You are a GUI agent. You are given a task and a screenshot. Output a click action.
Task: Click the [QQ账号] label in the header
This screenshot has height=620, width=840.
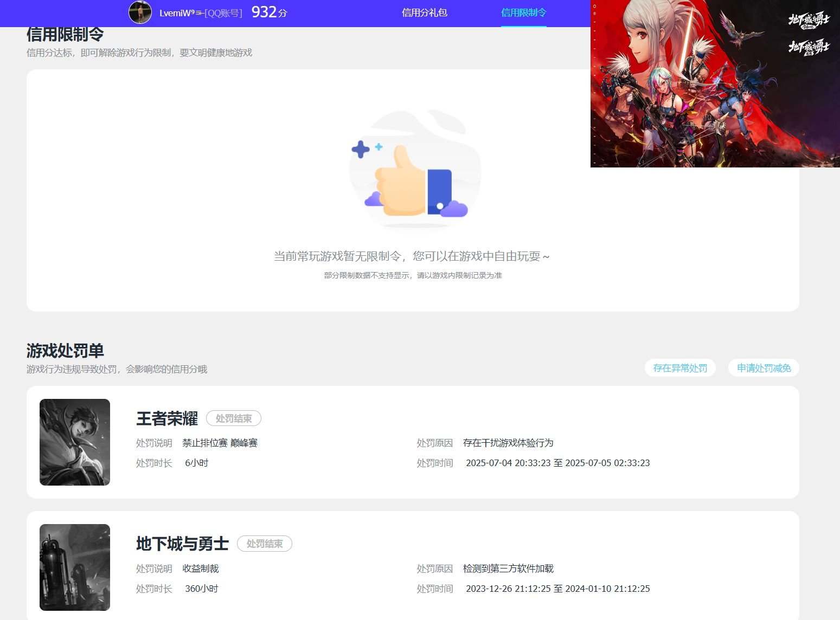[223, 13]
